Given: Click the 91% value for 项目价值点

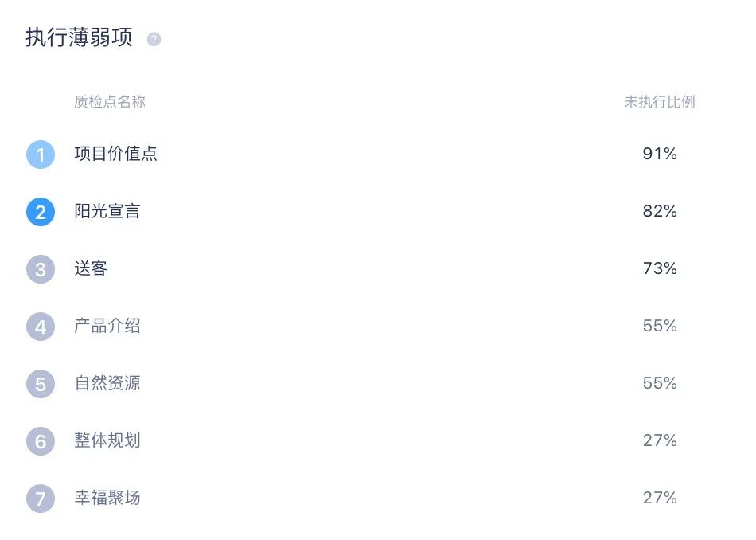Looking at the screenshot, I should [x=660, y=154].
